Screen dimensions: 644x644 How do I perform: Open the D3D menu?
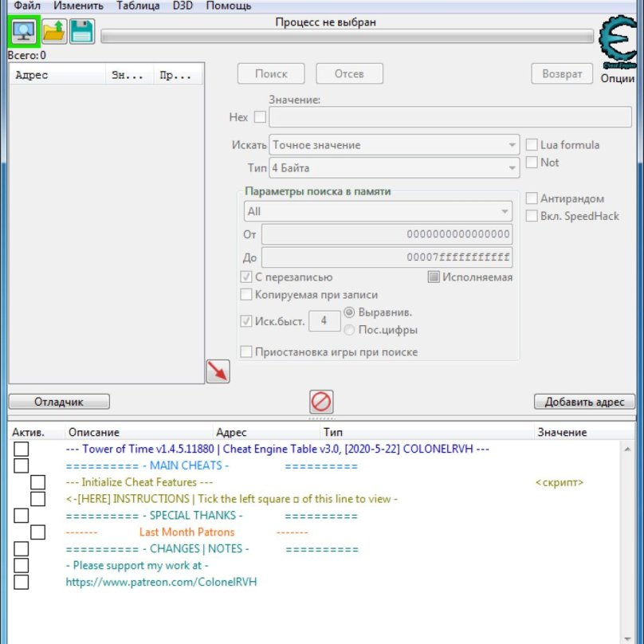coord(183,6)
